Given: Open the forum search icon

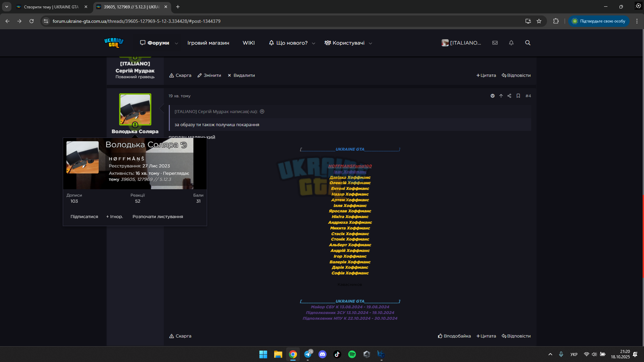Looking at the screenshot, I should pyautogui.click(x=528, y=43).
